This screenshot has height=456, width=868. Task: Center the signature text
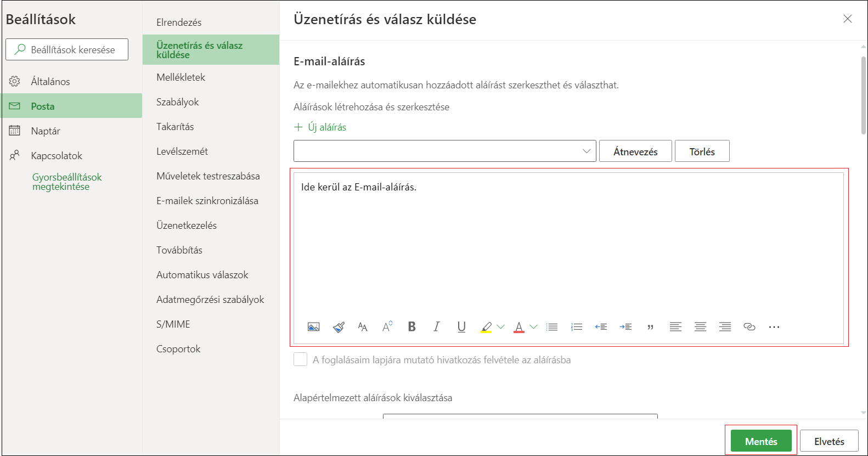coord(700,327)
